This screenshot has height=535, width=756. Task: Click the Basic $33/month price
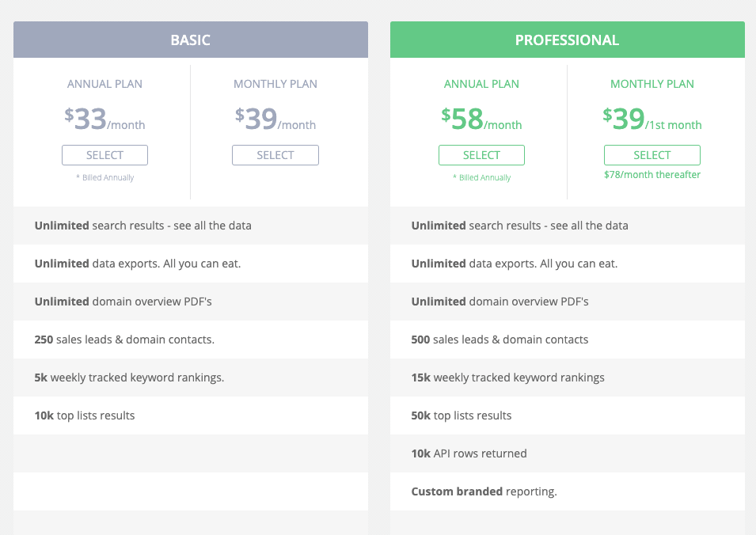pyautogui.click(x=104, y=119)
